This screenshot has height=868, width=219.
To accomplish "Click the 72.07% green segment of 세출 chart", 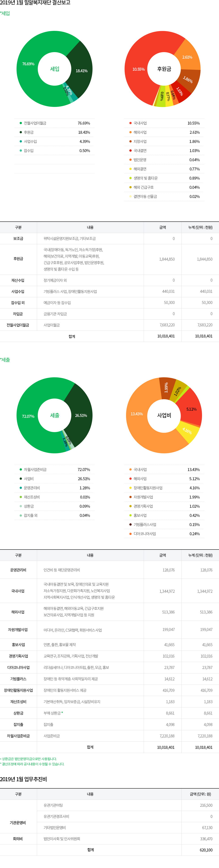I will point(28,416).
